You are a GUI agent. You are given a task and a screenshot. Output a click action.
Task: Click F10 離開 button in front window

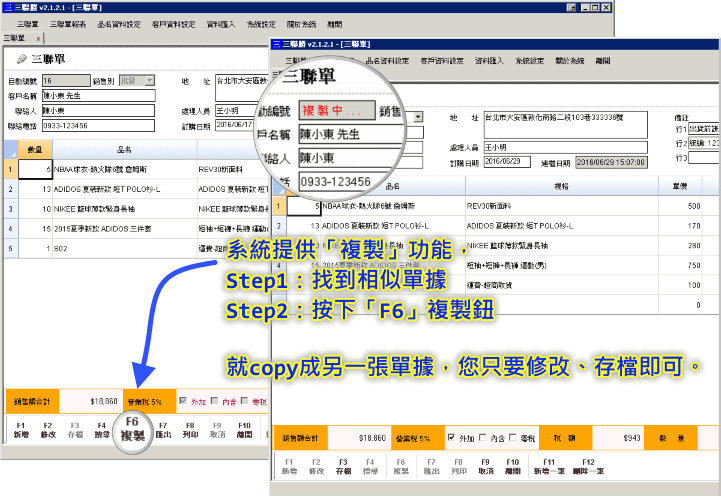(x=513, y=467)
